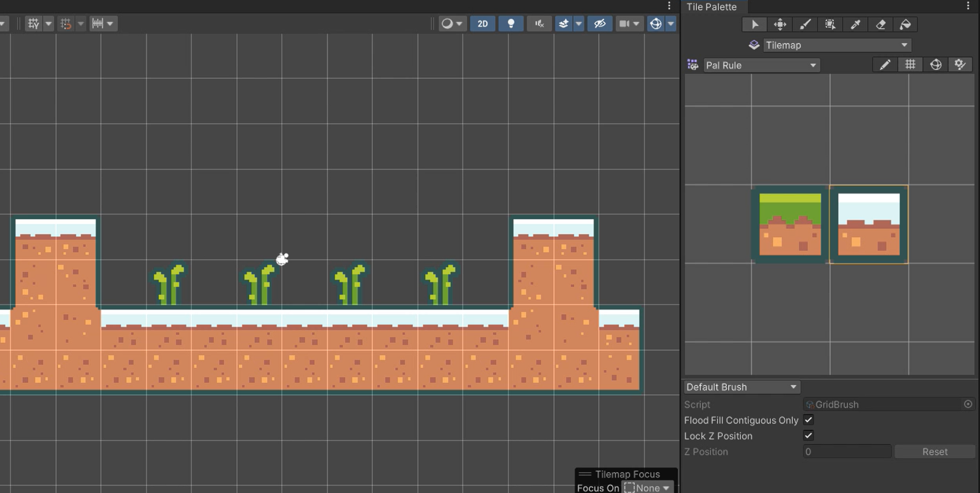Uncheck the Lock Z Position checkbox

(808, 435)
